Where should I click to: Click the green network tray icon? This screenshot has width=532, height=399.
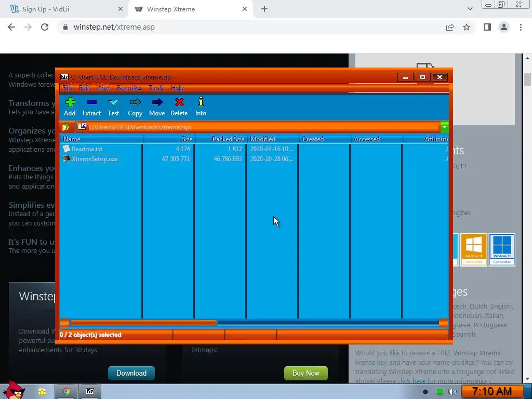[x=440, y=392]
